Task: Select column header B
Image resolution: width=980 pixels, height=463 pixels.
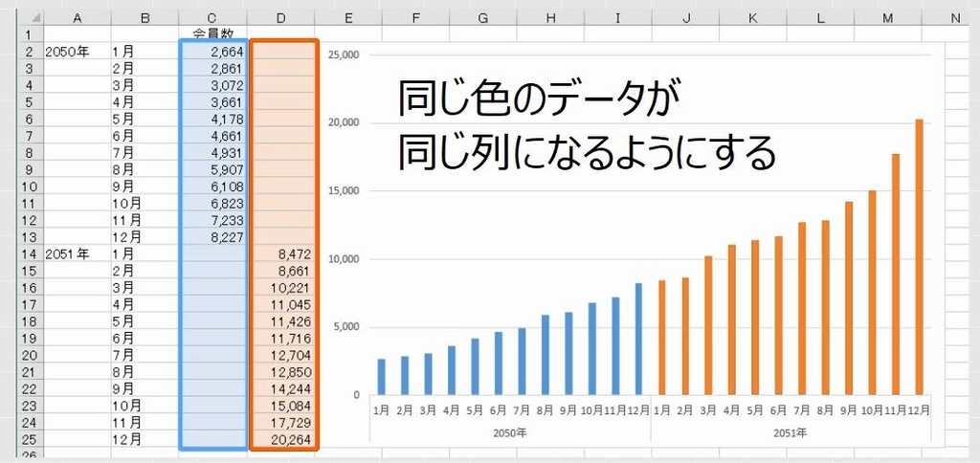Action: point(145,18)
